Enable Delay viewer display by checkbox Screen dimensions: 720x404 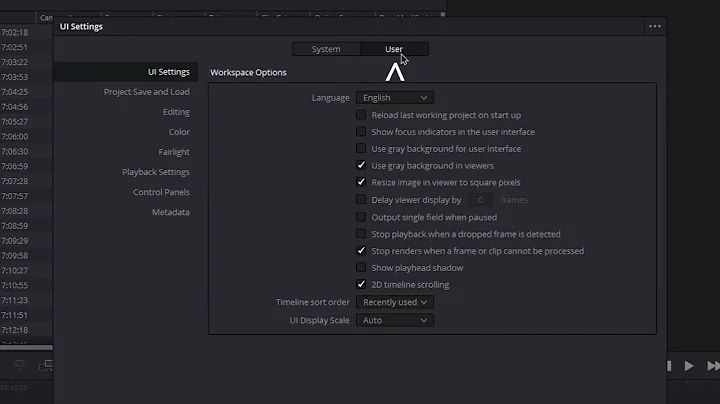[x=361, y=200]
